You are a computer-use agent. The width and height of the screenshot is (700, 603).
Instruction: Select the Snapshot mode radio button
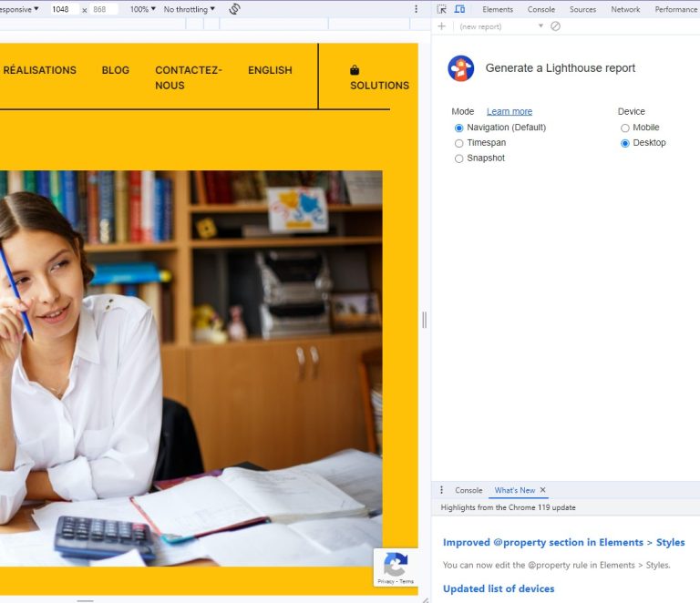pyautogui.click(x=458, y=158)
